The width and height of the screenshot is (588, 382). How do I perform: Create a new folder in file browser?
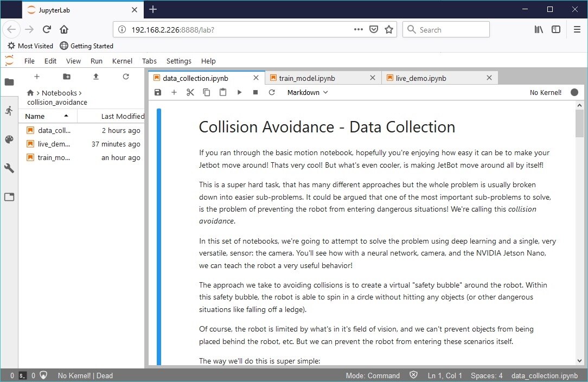66,77
